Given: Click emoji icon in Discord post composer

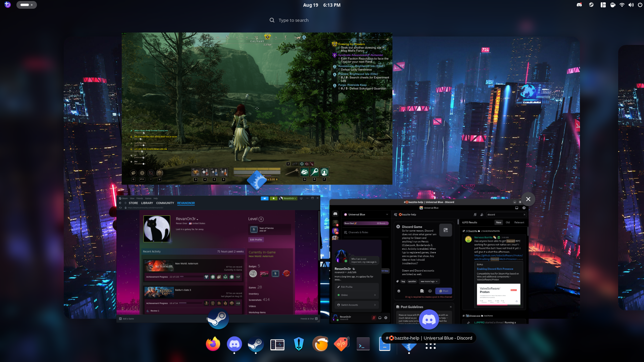Looking at the screenshot, I should (x=399, y=291).
